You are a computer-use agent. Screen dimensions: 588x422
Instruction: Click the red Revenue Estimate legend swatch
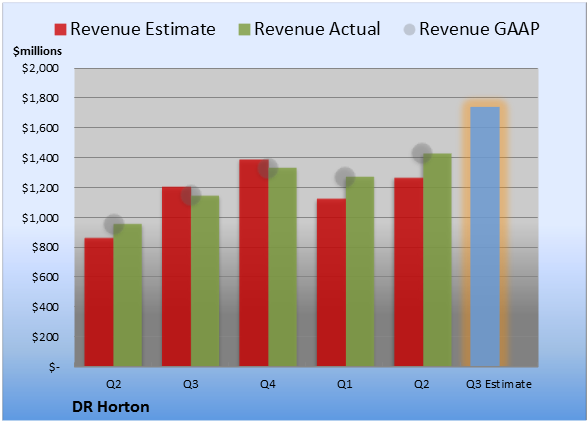(x=60, y=30)
